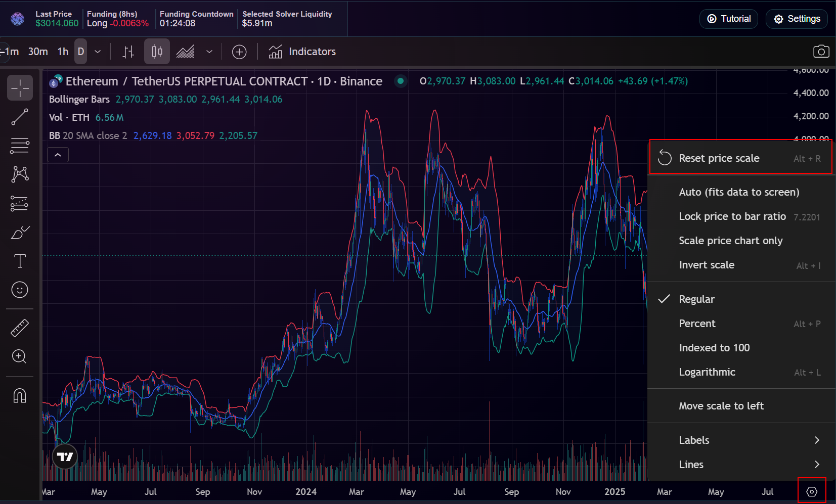Select the Text annotation tool
836x504 pixels.
click(x=20, y=261)
